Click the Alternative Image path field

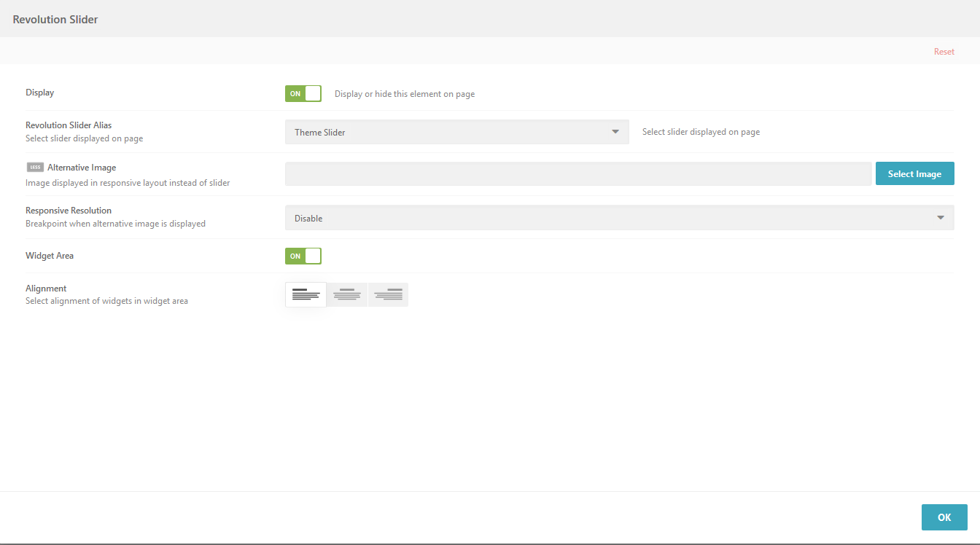pos(578,173)
